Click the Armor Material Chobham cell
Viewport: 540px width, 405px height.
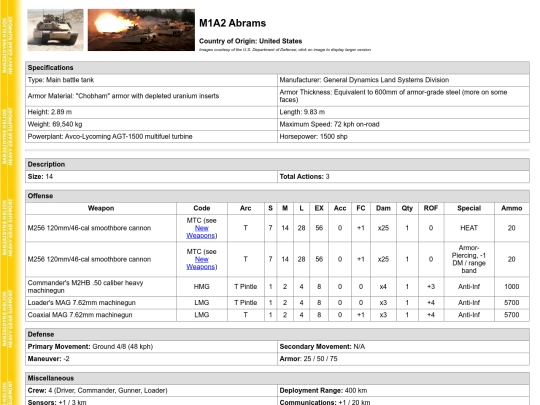(x=152, y=96)
